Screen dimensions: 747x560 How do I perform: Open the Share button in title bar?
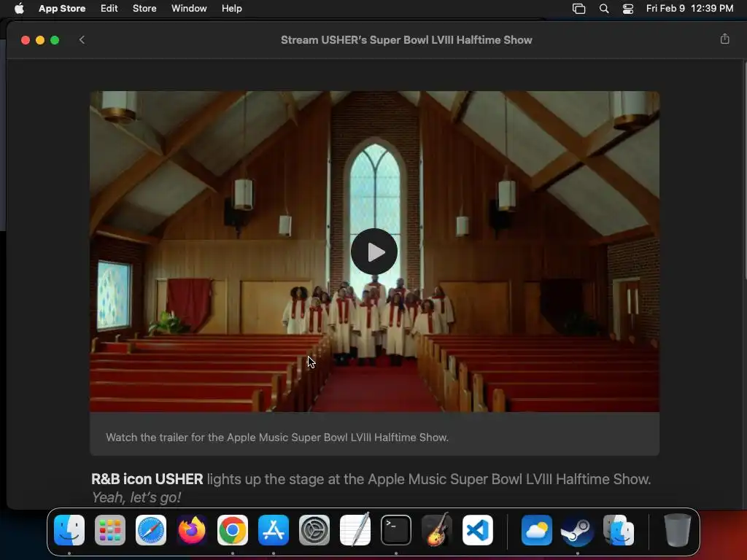(724, 39)
